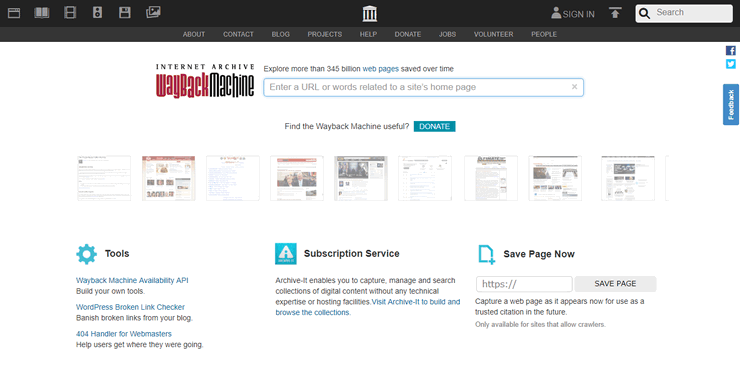Open the Audio speaker icon
The image size is (740, 365).
tap(97, 13)
